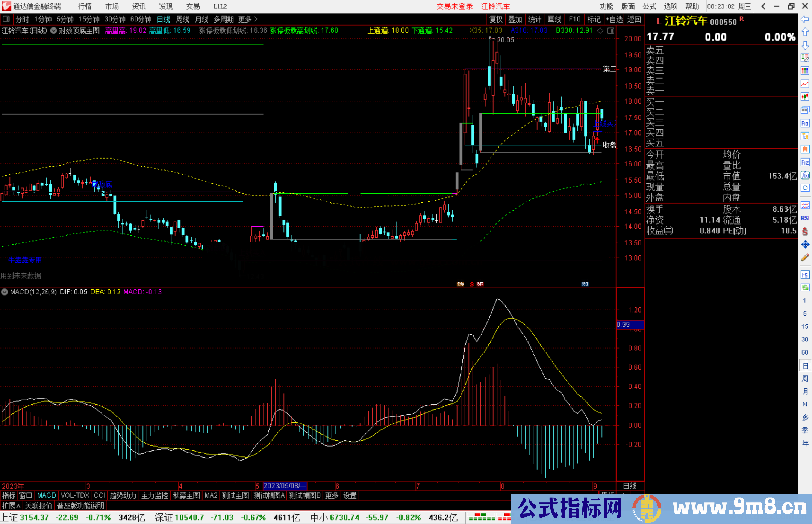Expand the 扩展 panel at bottom left
Viewport: 812px width, 524px height.
(x=11, y=506)
